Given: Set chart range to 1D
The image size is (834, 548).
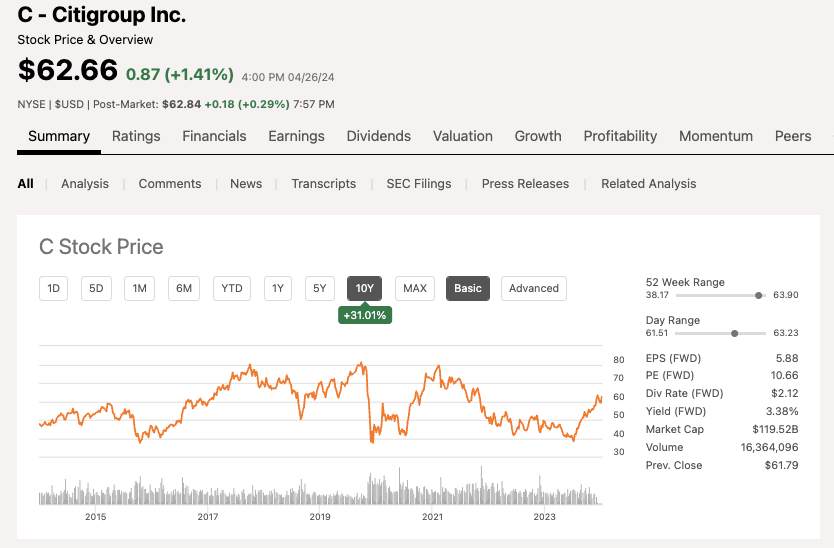Looking at the screenshot, I should click(x=53, y=288).
